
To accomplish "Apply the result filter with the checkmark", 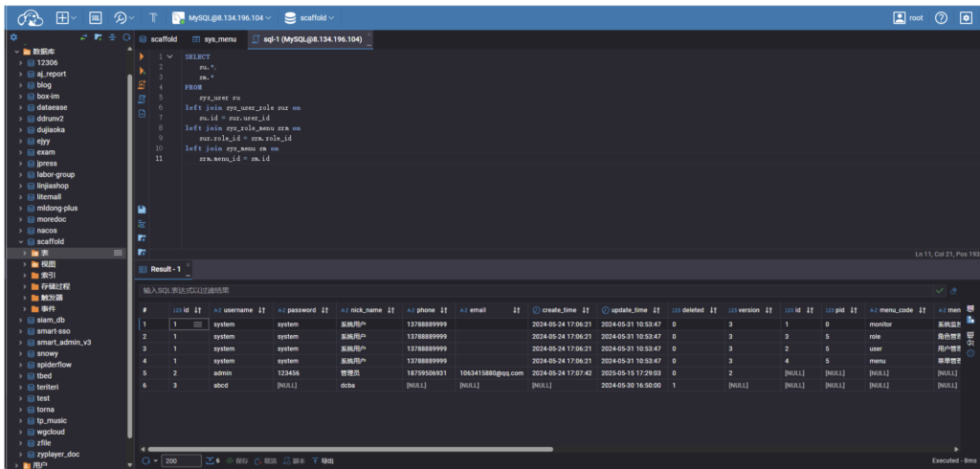I will coord(940,291).
